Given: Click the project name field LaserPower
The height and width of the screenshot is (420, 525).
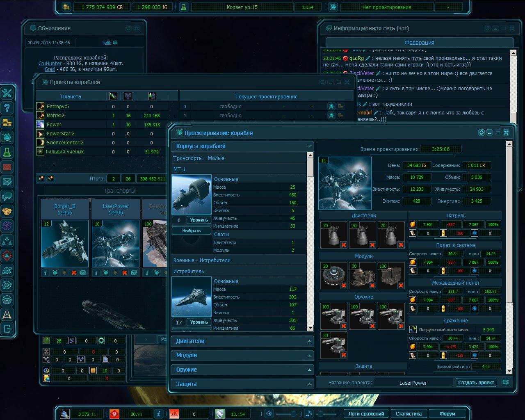Looking at the screenshot, I should pyautogui.click(x=413, y=383).
